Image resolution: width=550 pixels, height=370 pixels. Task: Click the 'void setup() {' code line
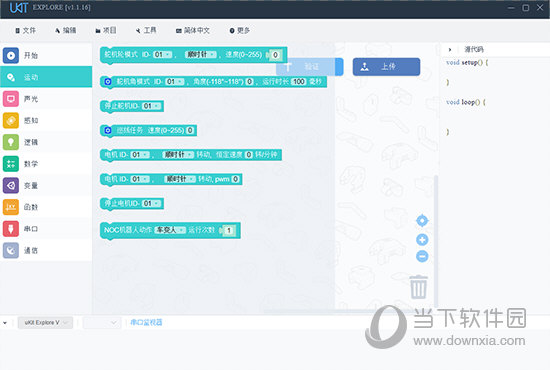[x=467, y=63]
